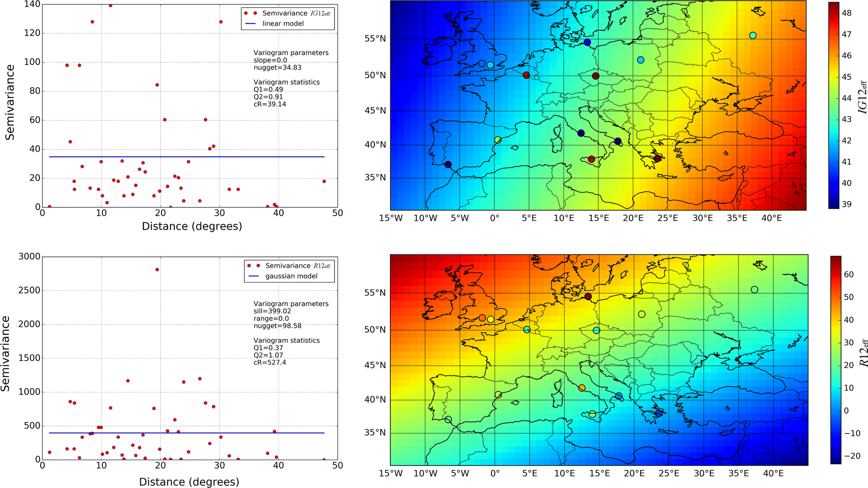868x488 pixels.
Task: Click 'Variogram parameters' heading in top plot
Action: [291, 53]
